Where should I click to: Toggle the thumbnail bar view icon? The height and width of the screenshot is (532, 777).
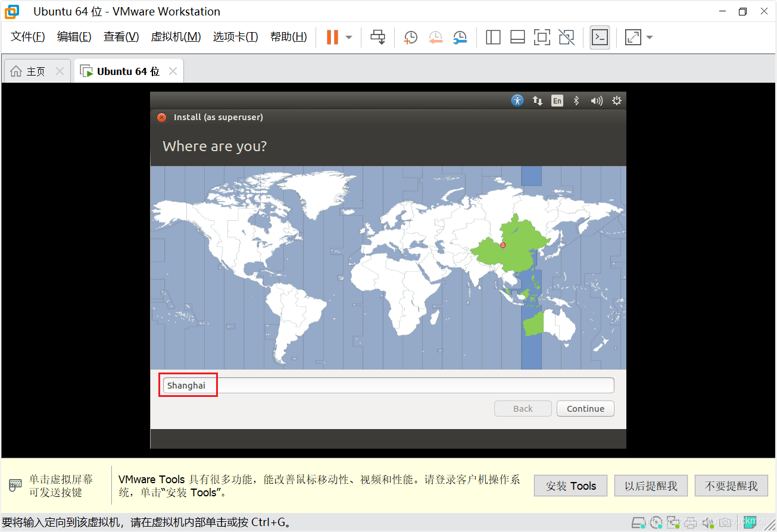tap(517, 37)
